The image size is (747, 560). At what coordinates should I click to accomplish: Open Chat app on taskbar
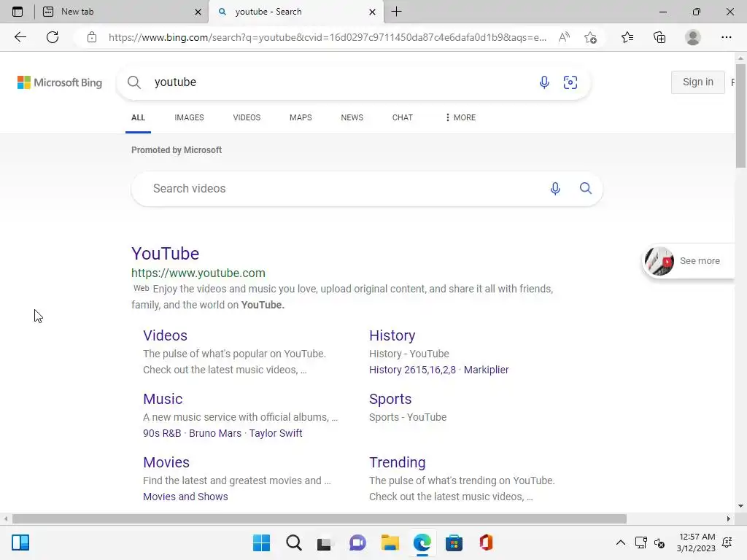point(357,542)
